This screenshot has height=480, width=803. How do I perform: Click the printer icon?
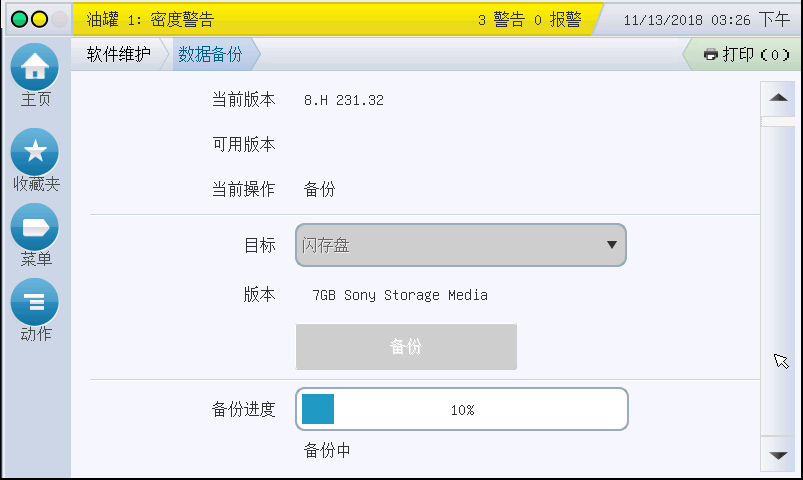click(710, 54)
